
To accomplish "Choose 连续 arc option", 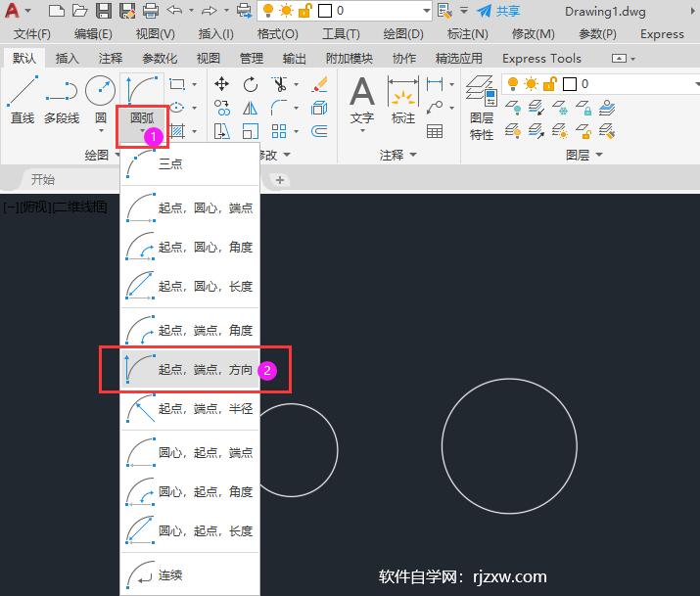I will pos(190,574).
